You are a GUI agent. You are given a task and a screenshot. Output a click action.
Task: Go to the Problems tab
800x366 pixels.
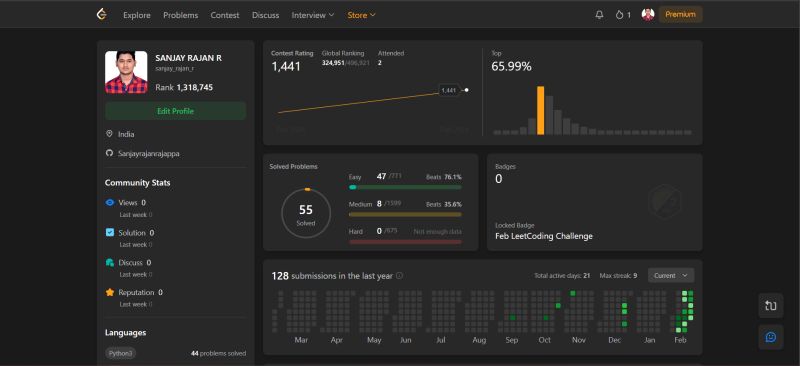pos(181,15)
